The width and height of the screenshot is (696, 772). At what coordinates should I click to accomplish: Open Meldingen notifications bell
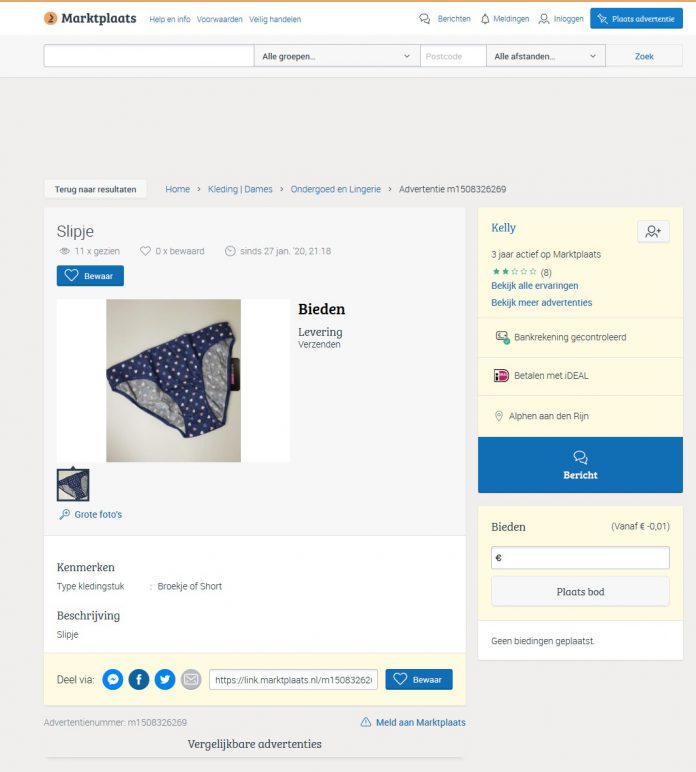485,19
